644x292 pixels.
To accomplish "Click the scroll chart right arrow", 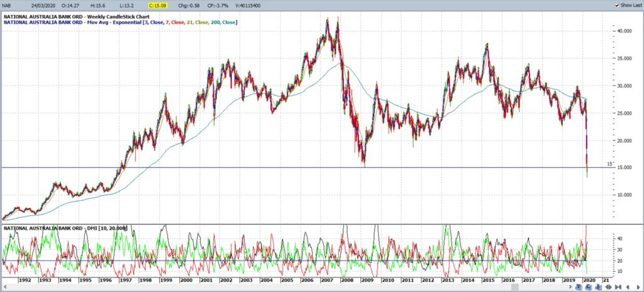I will pyautogui.click(x=638, y=287).
